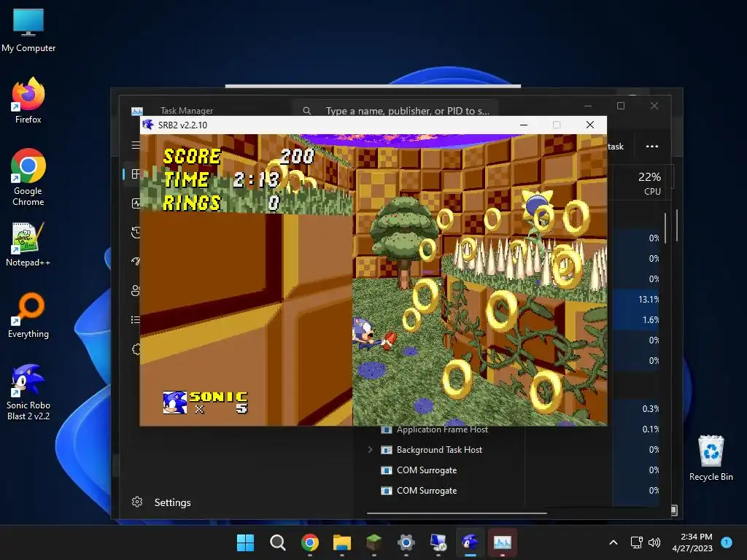Open Details page in Task Manager sidebar
This screenshot has width=747, height=560.
pyautogui.click(x=136, y=319)
